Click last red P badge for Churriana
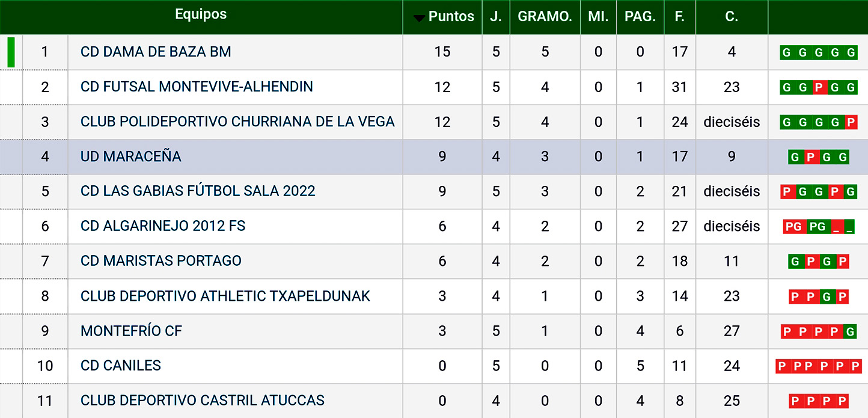868x418 pixels. [x=851, y=123]
